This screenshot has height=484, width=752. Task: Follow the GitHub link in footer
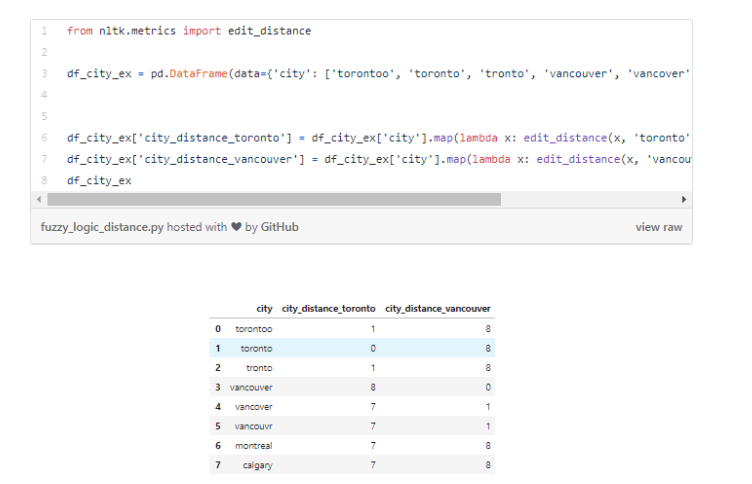(279, 227)
